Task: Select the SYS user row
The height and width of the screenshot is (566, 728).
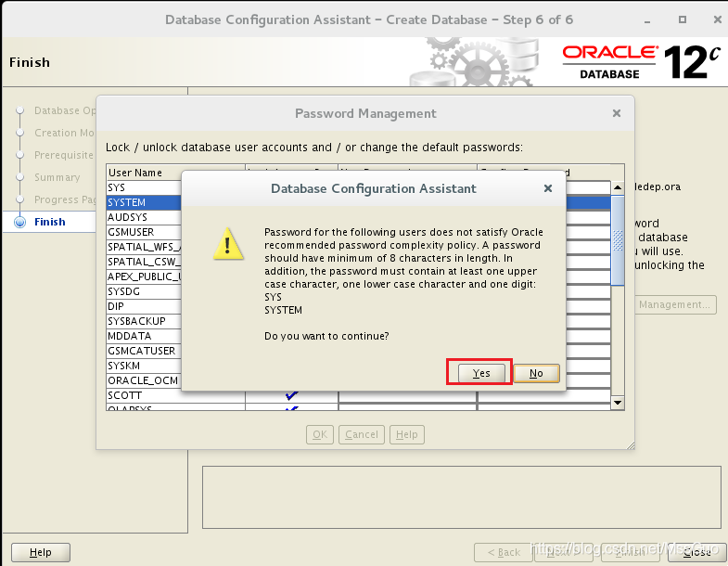Action: pyautogui.click(x=144, y=187)
